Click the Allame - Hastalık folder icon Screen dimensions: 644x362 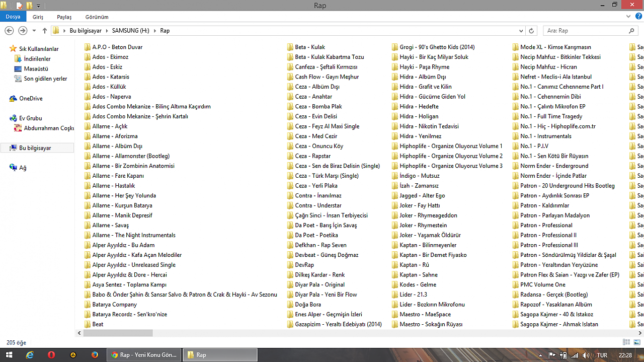88,186
